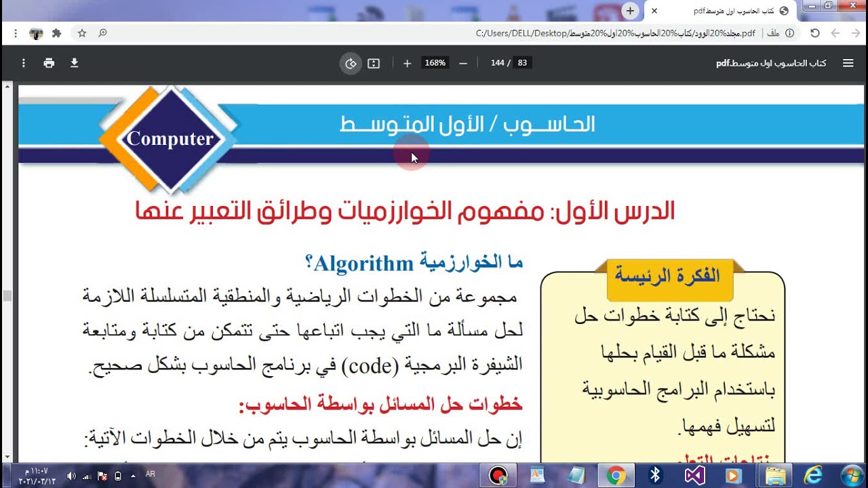Click the total page count 144

click(x=498, y=63)
